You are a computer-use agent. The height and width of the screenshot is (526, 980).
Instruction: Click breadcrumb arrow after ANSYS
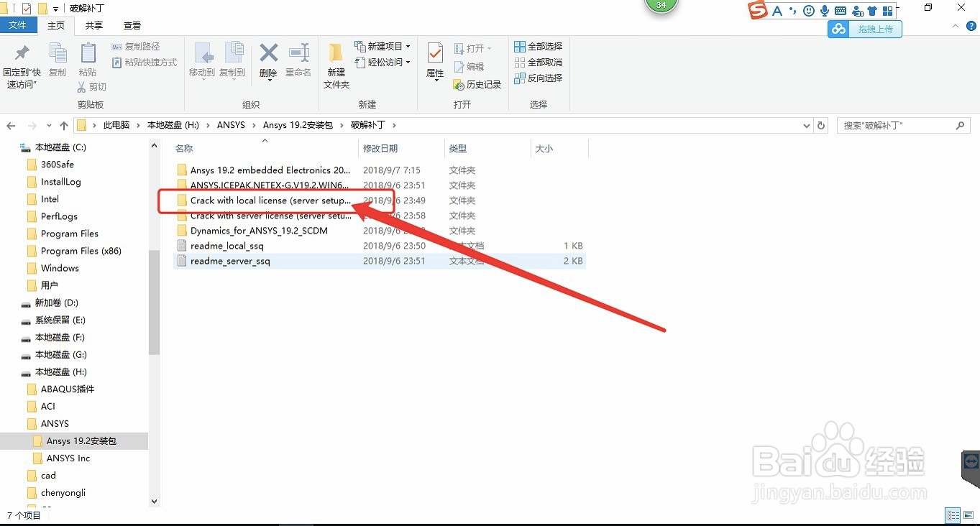point(255,125)
